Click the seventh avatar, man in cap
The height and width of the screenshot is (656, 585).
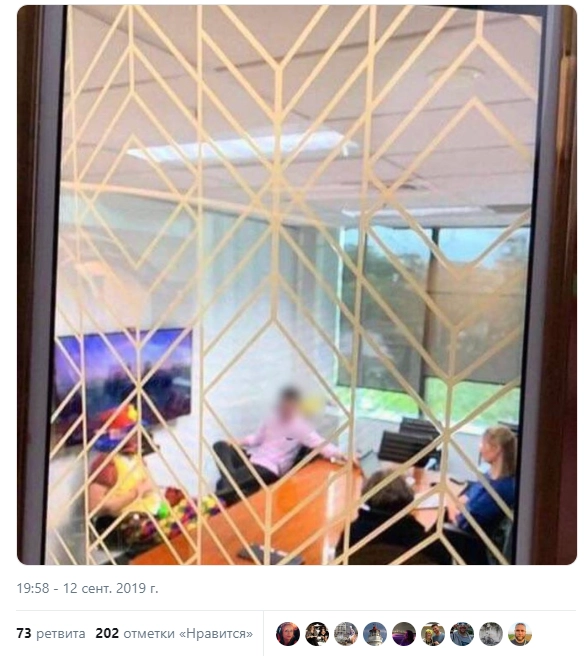click(x=462, y=634)
